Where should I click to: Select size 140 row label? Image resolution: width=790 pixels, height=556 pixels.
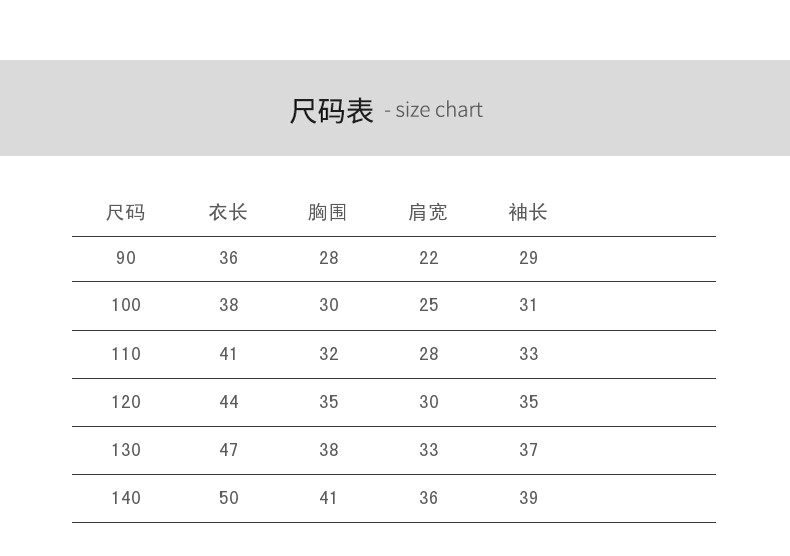pyautogui.click(x=126, y=498)
